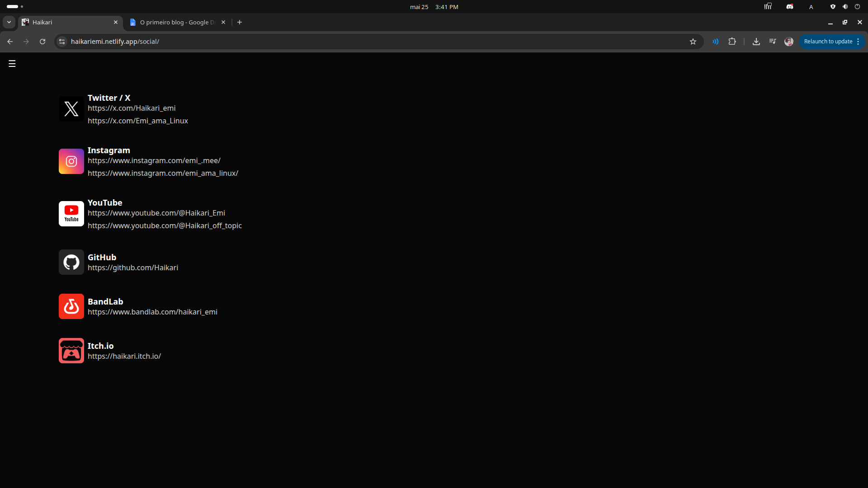Click the shield icon in top bar

833,7
